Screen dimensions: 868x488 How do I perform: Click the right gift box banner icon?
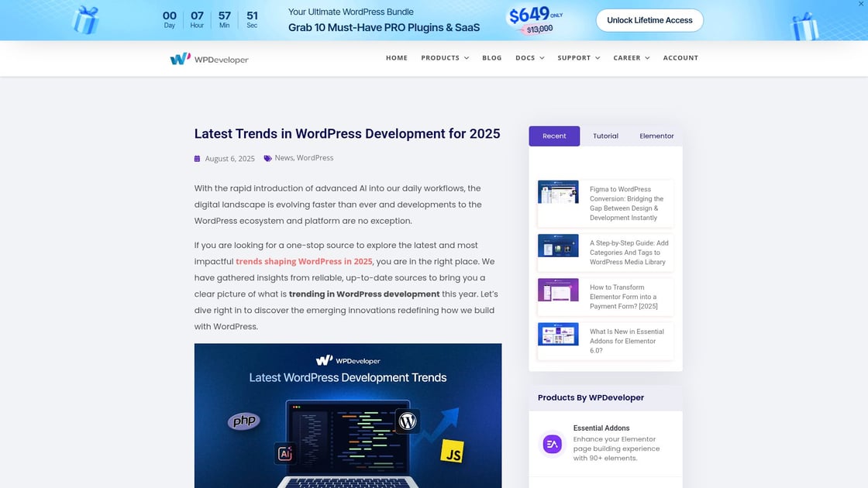click(x=805, y=26)
